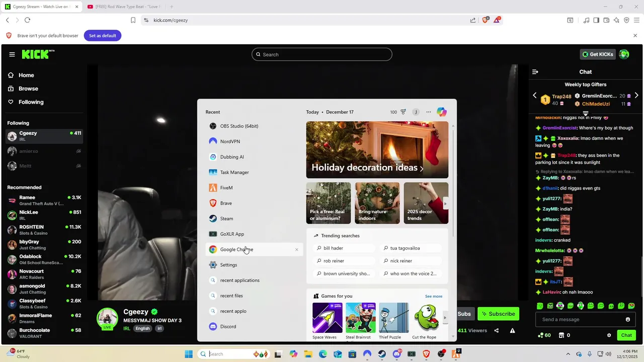Open Copilot icon in search panel

coord(441,112)
